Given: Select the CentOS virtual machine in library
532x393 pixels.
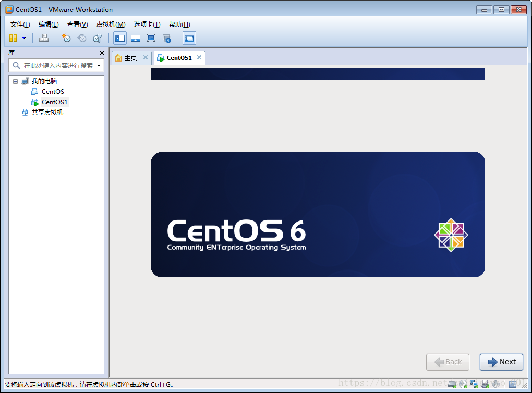Looking at the screenshot, I should (53, 92).
